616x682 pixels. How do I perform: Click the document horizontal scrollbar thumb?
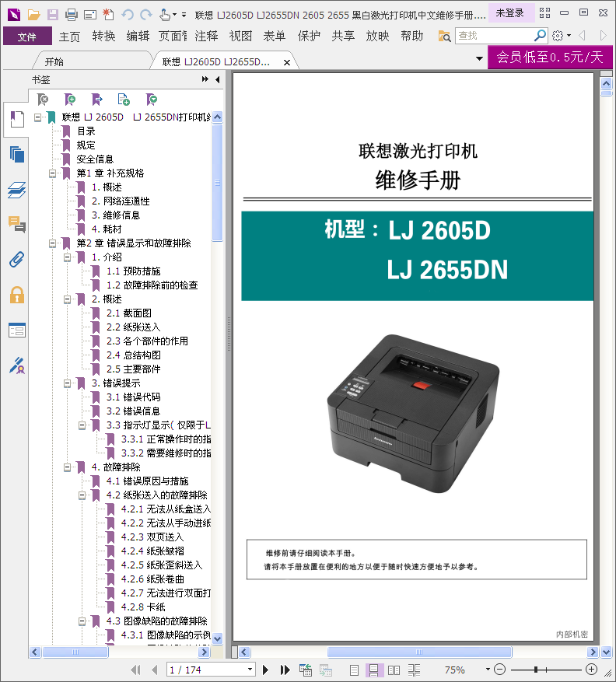click(419, 652)
